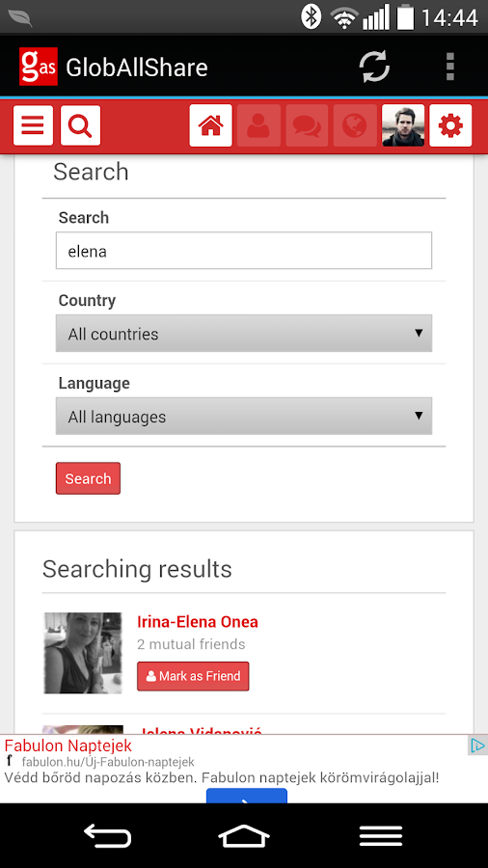The image size is (488, 868).
Task: Open Irina-Elena Onea's profile link
Action: click(x=198, y=622)
